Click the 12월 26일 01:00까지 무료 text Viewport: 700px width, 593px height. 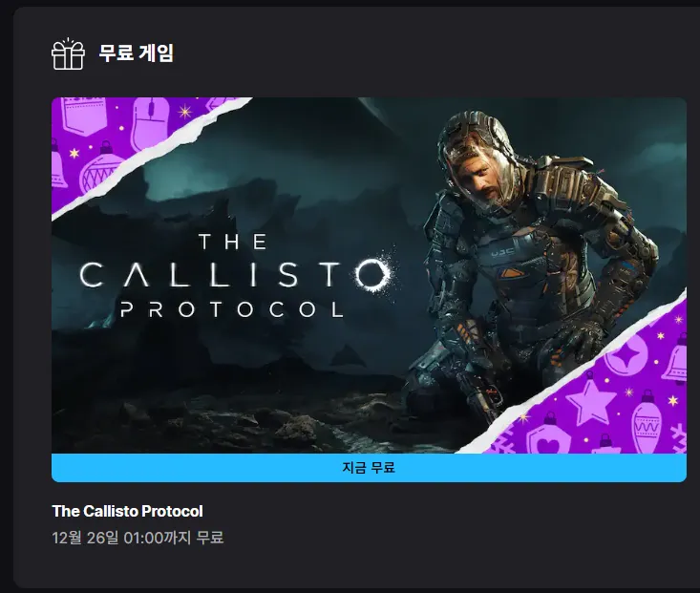point(138,538)
